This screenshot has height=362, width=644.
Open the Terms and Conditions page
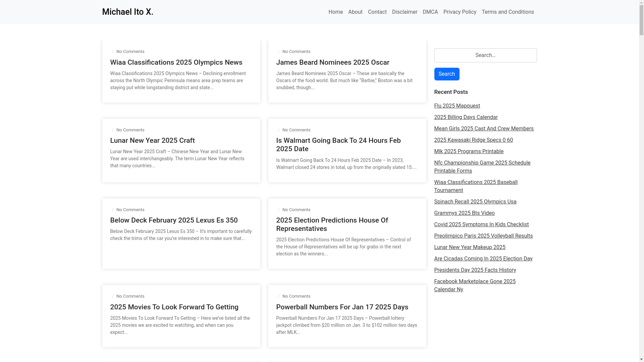pos(507,12)
